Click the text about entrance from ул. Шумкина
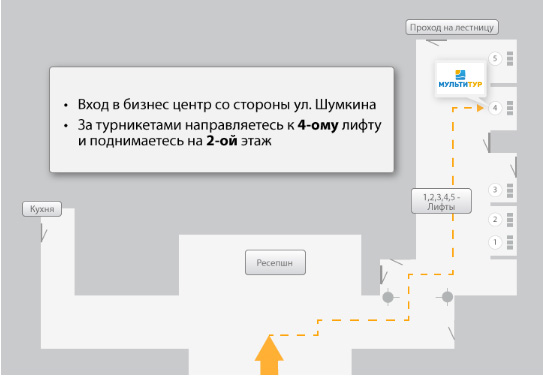This screenshot has height=376, width=543. coord(227,105)
